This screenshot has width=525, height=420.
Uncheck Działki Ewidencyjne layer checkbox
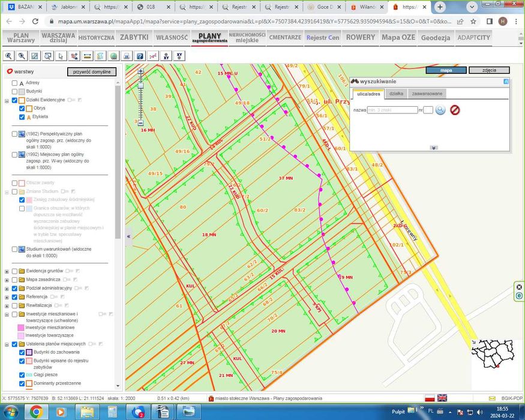[14, 100]
